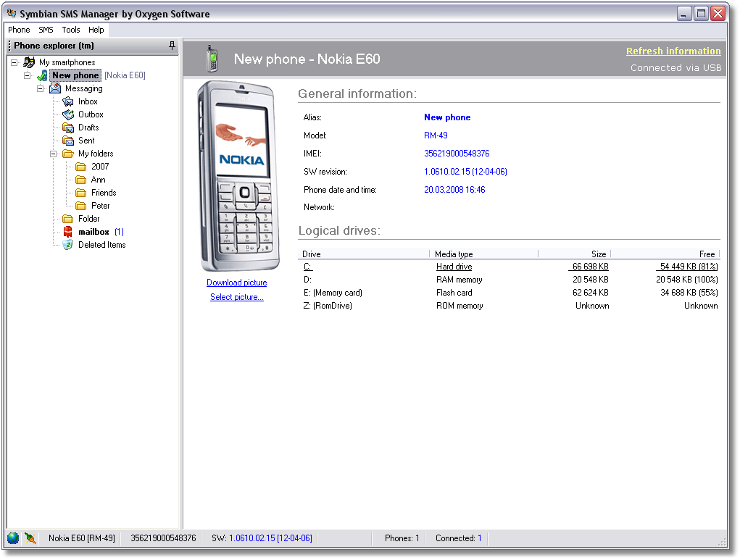
Task: Select the Deleted Items tree item
Action: point(102,245)
